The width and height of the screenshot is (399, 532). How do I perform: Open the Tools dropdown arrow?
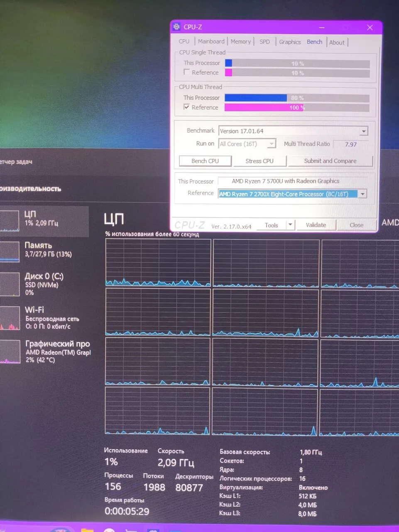click(290, 225)
